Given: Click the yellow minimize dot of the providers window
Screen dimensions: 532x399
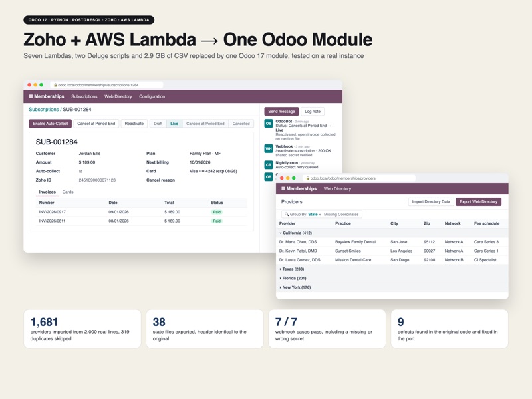Looking at the screenshot, I should (x=288, y=178).
